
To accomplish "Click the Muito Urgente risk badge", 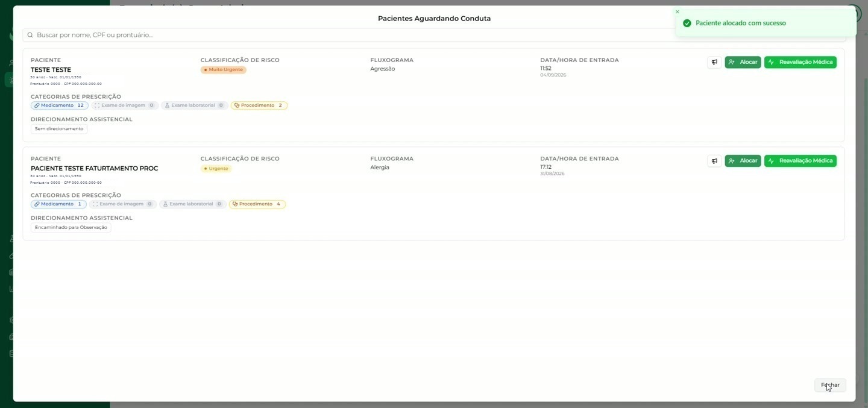I will click(224, 70).
